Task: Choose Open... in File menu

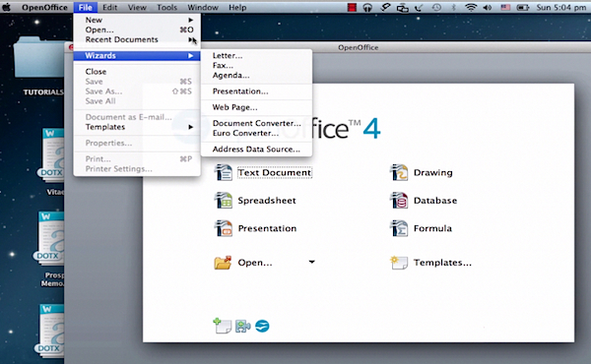Action: point(137,30)
